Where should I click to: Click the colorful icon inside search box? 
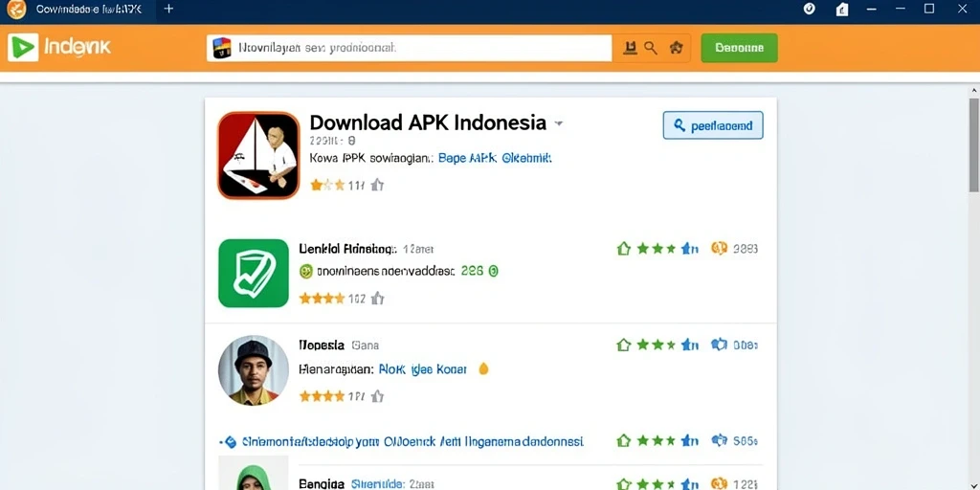(222, 48)
